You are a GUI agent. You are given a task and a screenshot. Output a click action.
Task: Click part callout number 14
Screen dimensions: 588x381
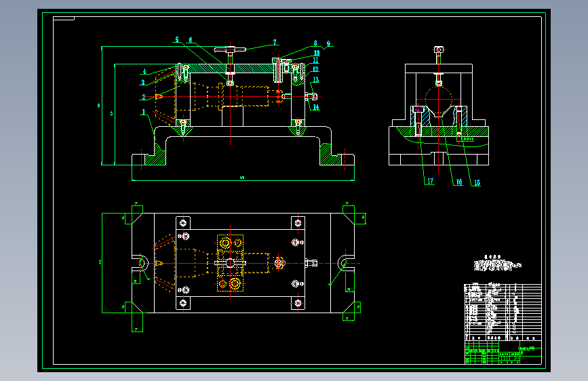[x=316, y=107]
